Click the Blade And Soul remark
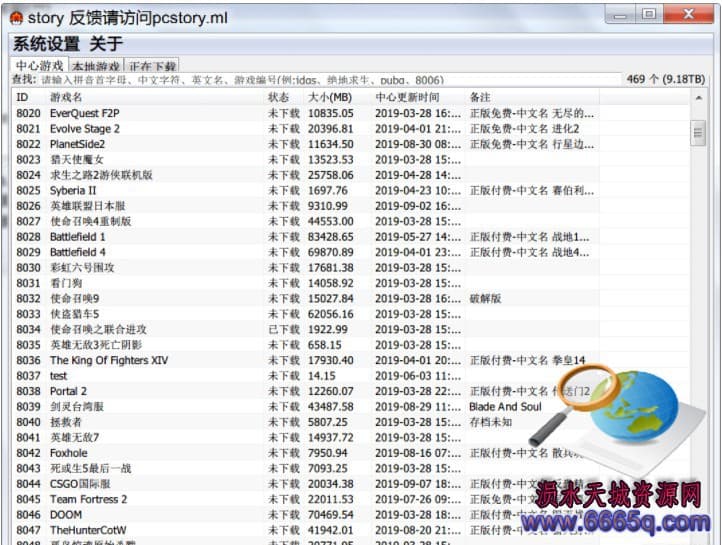Image resolution: width=722 pixels, height=545 pixels. 505,406
